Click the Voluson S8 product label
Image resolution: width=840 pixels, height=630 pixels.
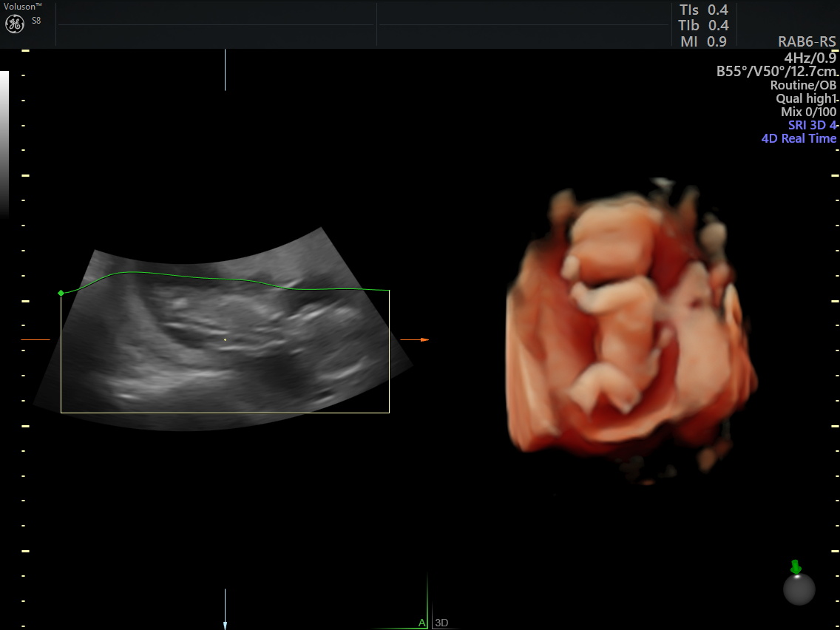click(x=22, y=6)
